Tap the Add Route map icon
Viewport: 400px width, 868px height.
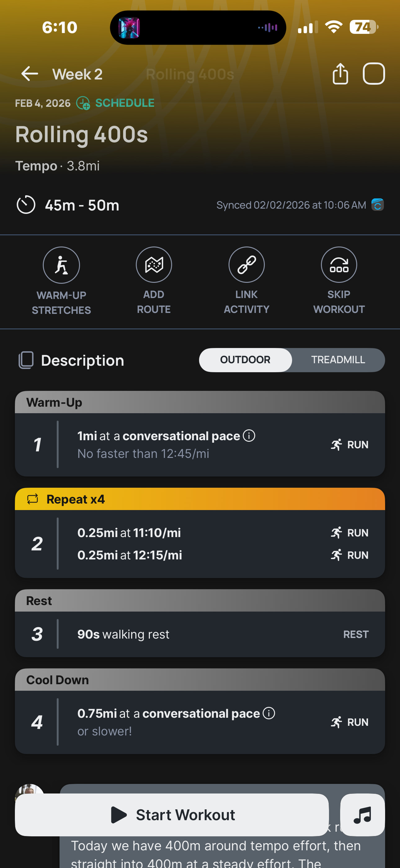pyautogui.click(x=154, y=265)
